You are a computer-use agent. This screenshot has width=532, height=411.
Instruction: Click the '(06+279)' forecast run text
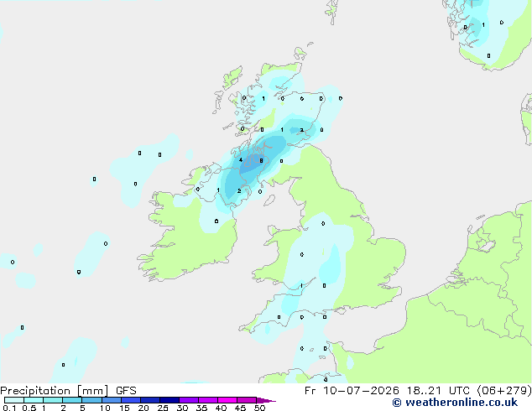504,391
